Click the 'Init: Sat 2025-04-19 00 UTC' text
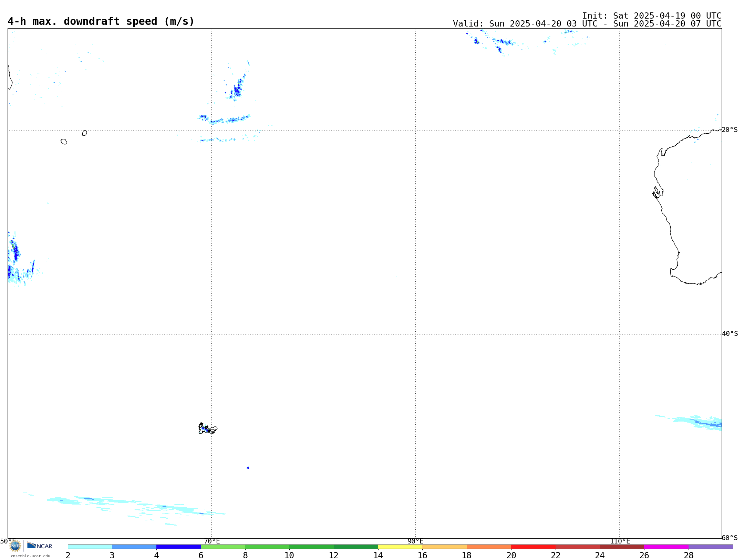This screenshot has width=744, height=560. [652, 16]
